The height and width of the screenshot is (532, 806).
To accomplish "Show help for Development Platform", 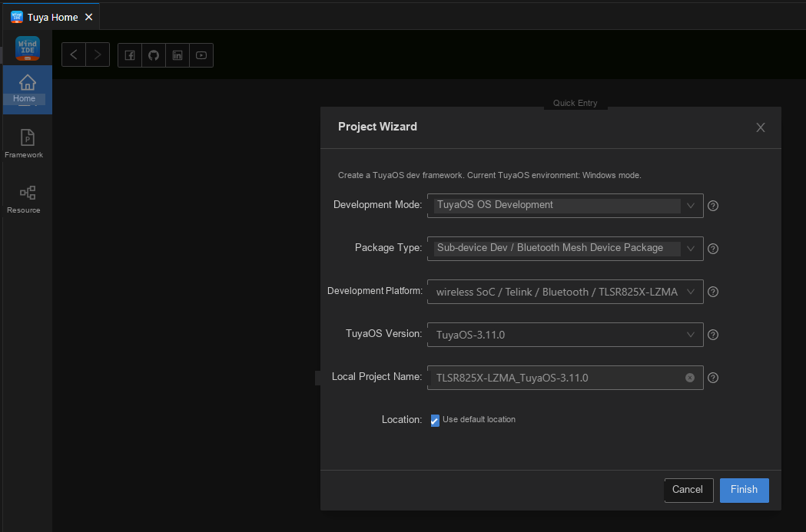I will tap(713, 292).
